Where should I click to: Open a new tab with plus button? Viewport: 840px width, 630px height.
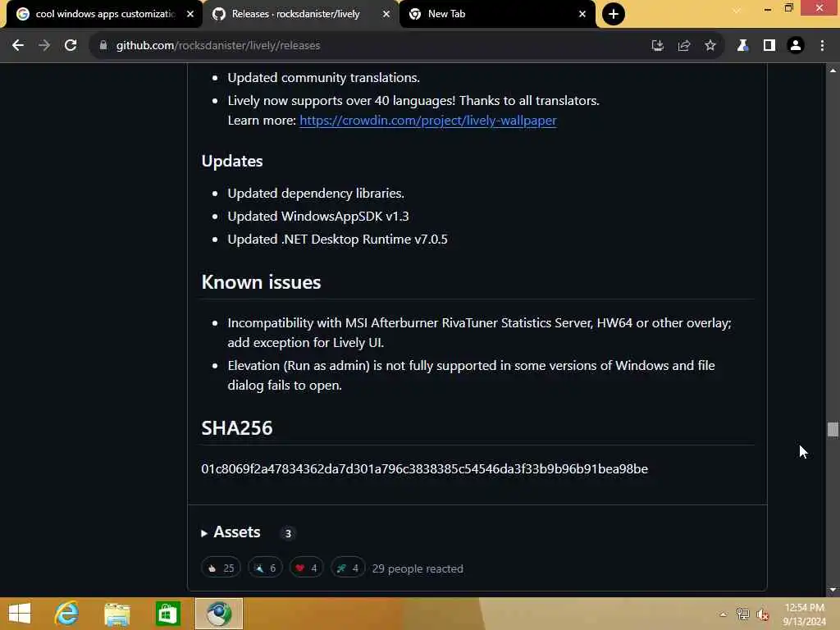point(614,14)
